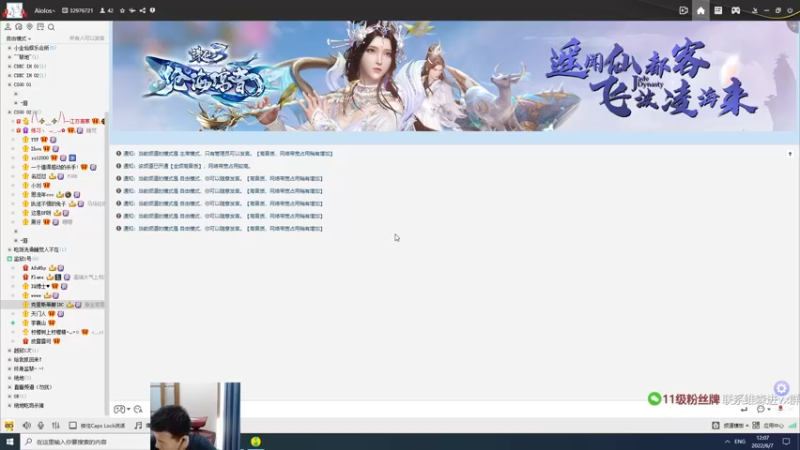Expand the CBBC IN 01 channel

[x=9, y=66]
